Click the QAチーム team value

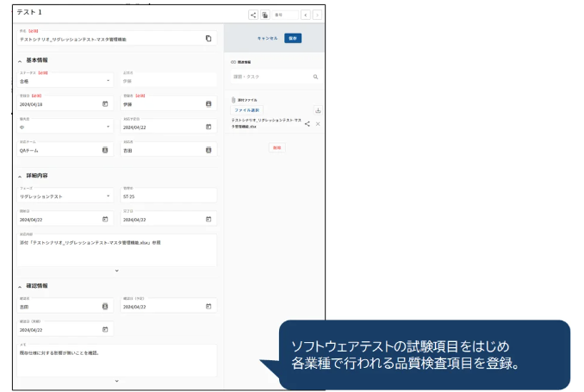pos(28,151)
